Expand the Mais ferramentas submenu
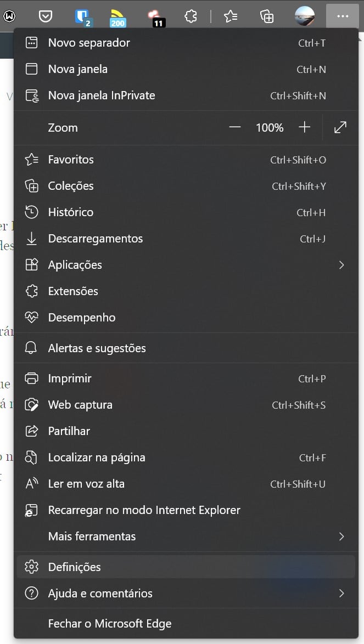The width and height of the screenshot is (364, 644). (x=341, y=536)
